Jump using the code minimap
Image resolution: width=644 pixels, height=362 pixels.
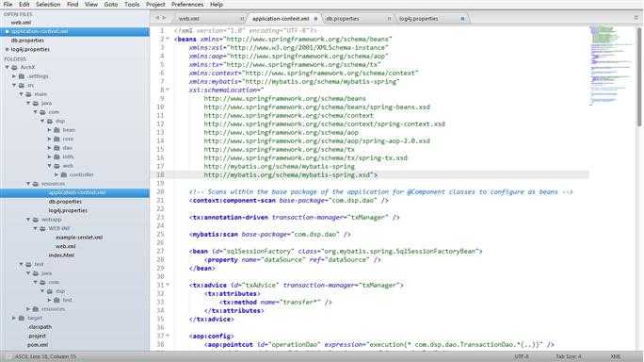[612, 66]
